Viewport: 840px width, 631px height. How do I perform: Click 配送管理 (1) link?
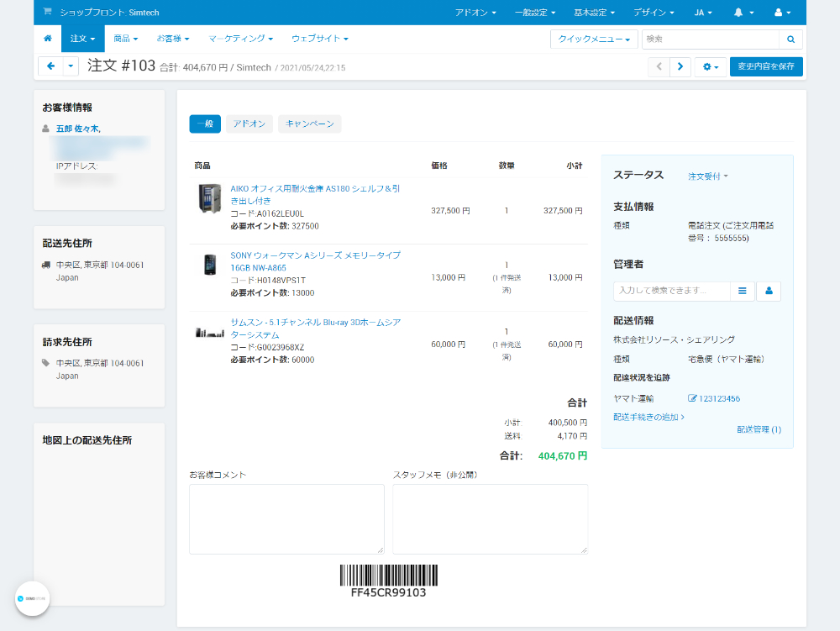tap(759, 429)
